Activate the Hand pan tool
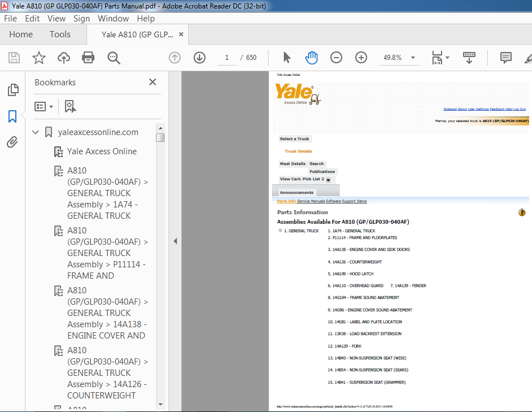 [x=312, y=58]
